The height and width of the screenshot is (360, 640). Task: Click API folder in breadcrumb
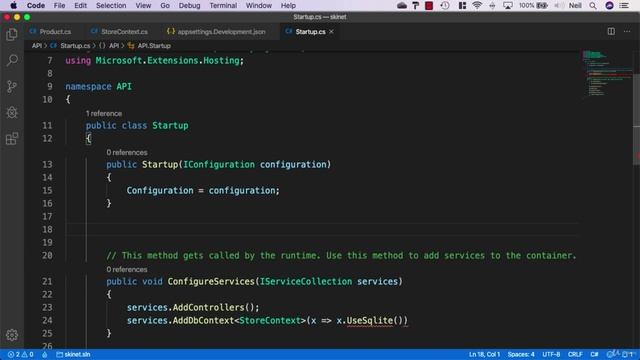coord(37,46)
